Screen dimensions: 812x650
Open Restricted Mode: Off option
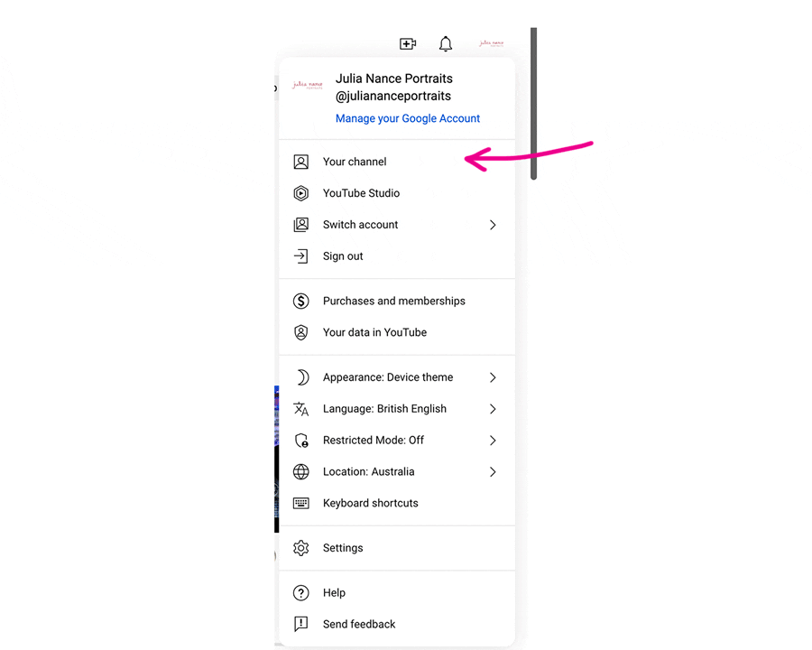(397, 441)
